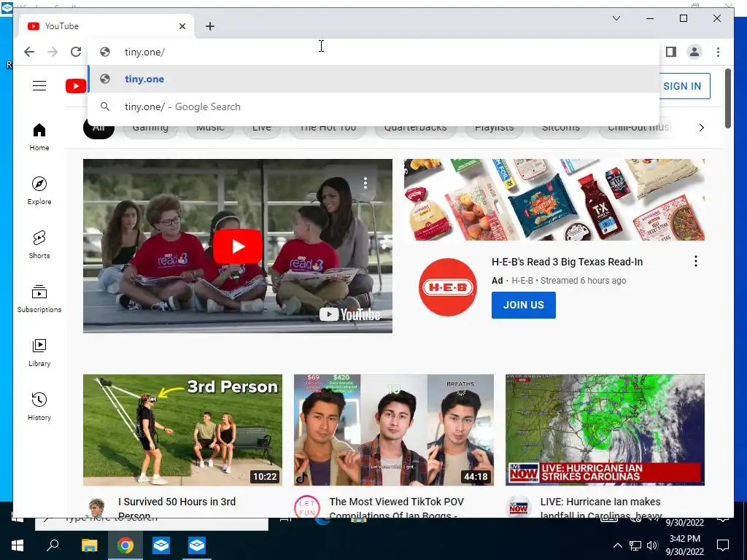Viewport: 747px width, 560px height.
Task: Show more filter chips with right chevron
Action: tap(701, 128)
